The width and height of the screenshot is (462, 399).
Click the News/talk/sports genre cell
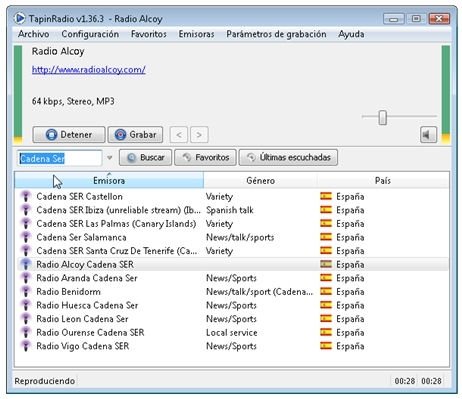pyautogui.click(x=240, y=237)
